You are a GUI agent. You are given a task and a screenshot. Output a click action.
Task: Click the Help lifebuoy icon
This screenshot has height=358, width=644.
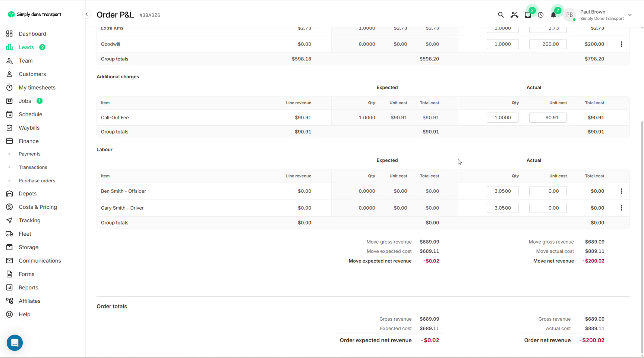coord(9,314)
